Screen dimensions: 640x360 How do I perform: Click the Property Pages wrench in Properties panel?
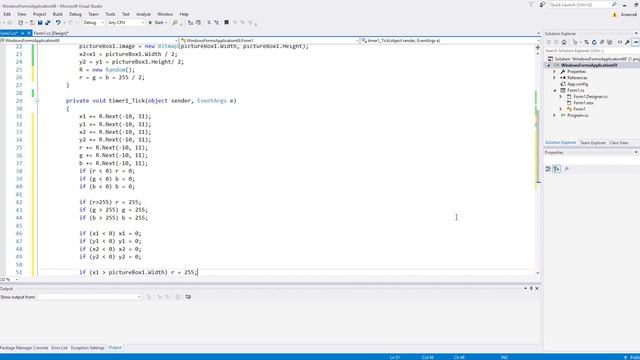pyautogui.click(x=567, y=169)
